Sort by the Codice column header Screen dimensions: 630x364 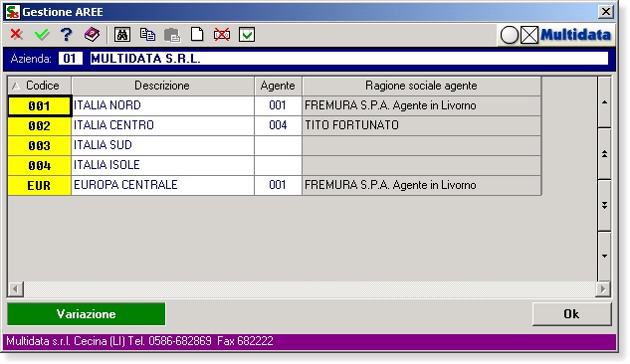click(40, 86)
